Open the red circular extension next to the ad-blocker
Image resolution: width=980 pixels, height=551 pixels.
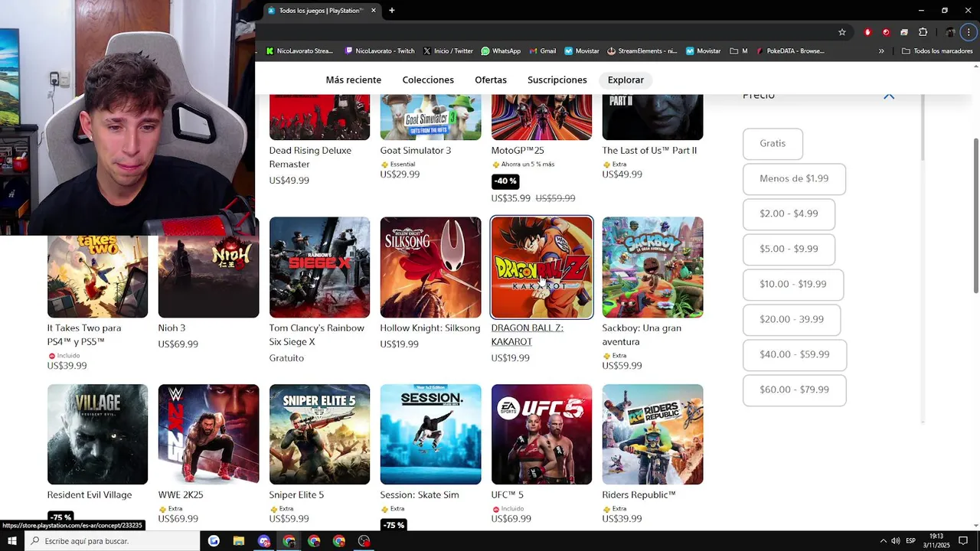coord(886,32)
